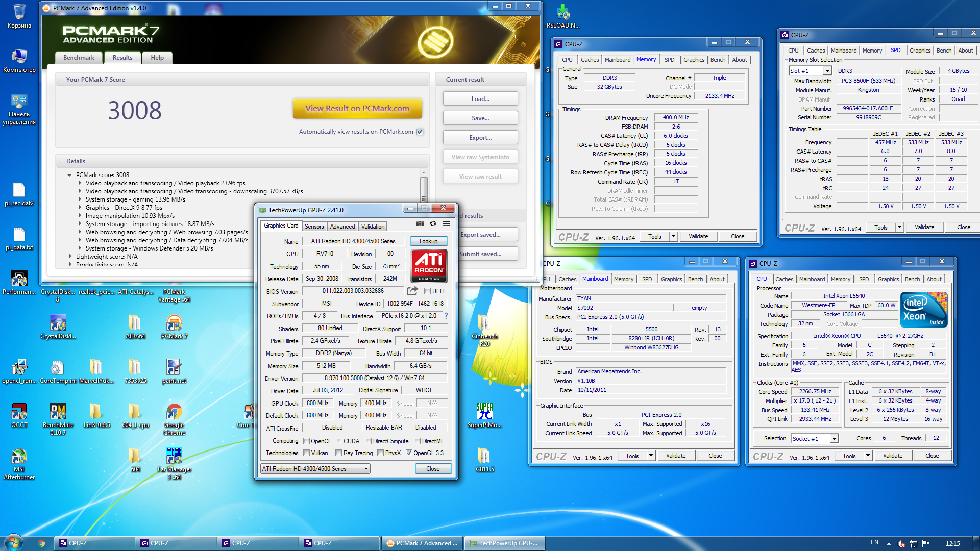Open MSI Afterburner desktop icon
Screen dimensions: 980x551
click(x=19, y=464)
